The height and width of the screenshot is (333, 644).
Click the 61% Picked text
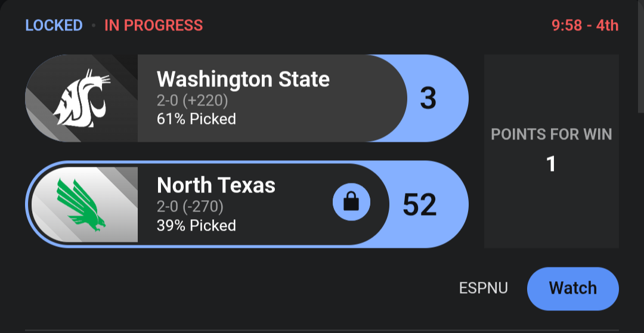196,119
